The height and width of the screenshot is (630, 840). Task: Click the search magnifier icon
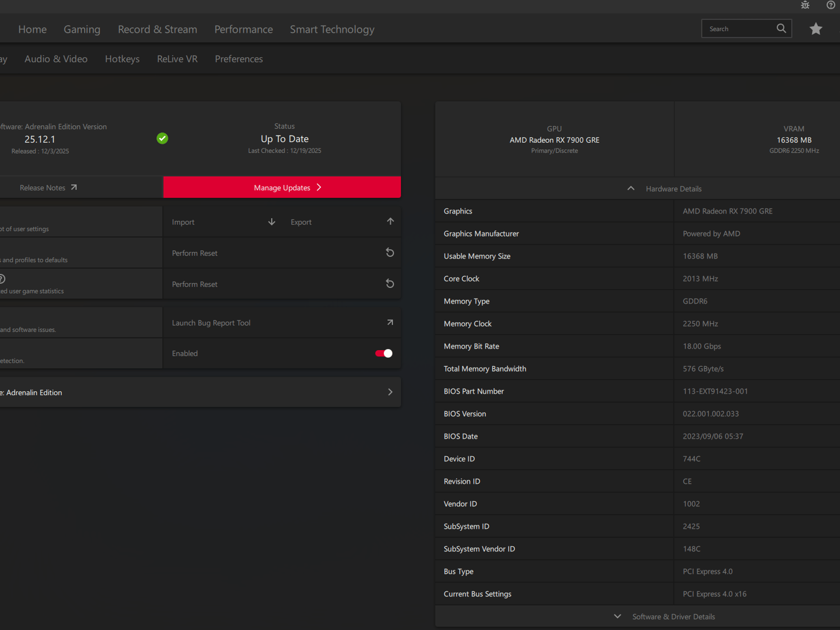point(781,28)
